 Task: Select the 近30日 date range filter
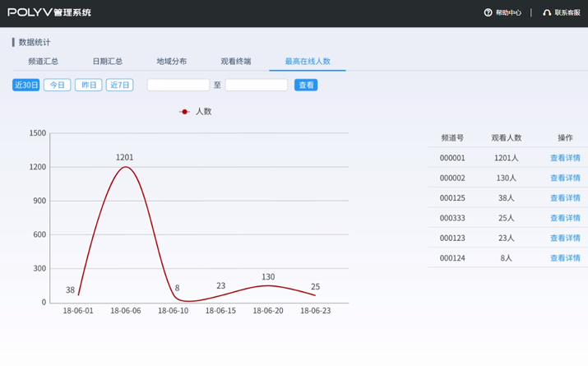click(x=26, y=85)
